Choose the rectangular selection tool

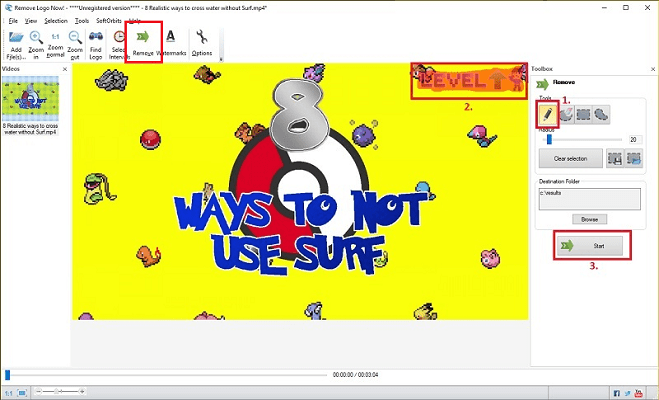586,115
